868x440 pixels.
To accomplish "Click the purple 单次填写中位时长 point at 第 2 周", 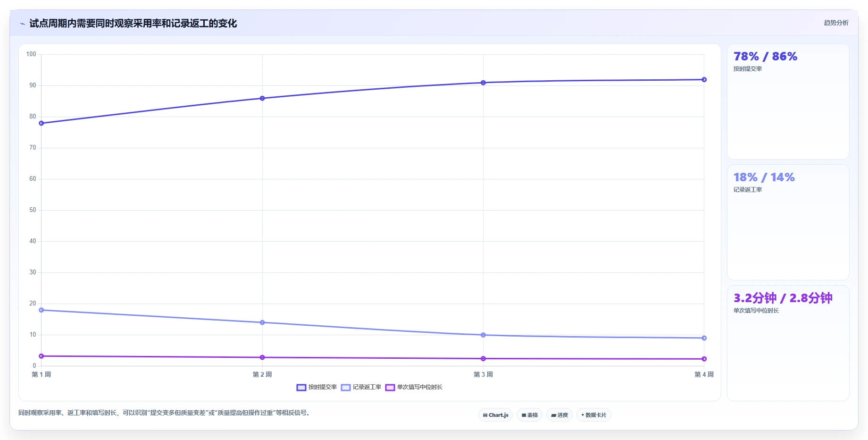I will (262, 357).
